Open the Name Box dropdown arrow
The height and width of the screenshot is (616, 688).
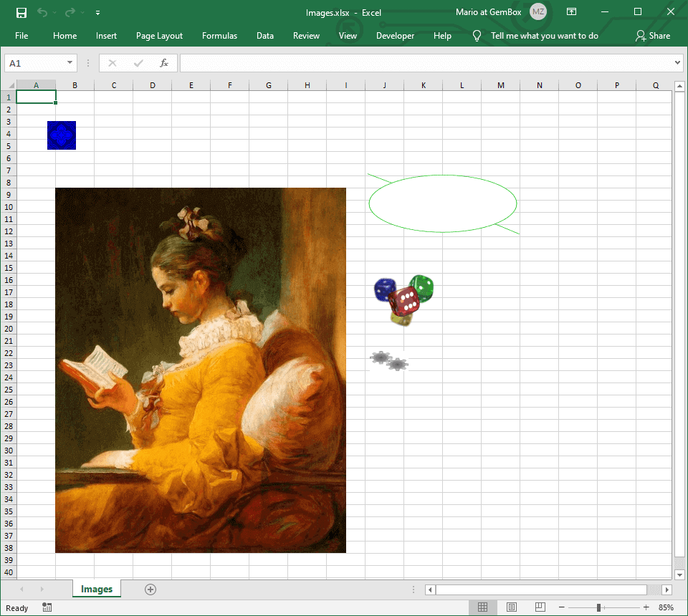[x=70, y=63]
